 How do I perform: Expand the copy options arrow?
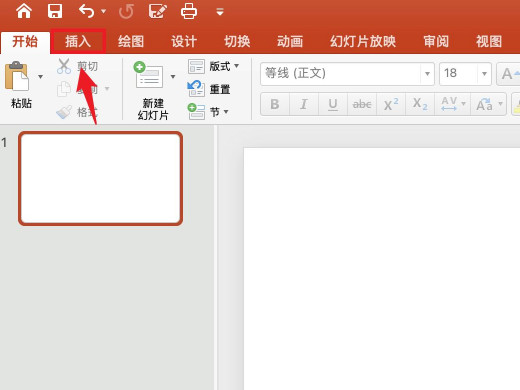[107, 89]
